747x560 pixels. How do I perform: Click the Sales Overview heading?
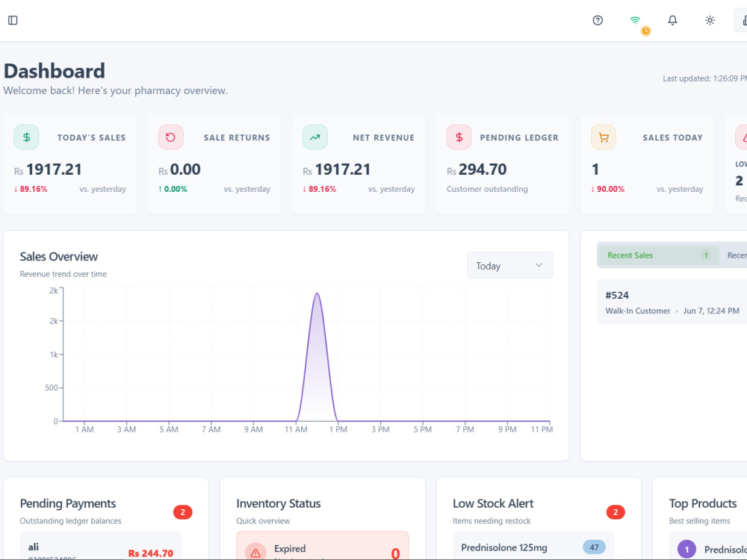click(x=58, y=256)
